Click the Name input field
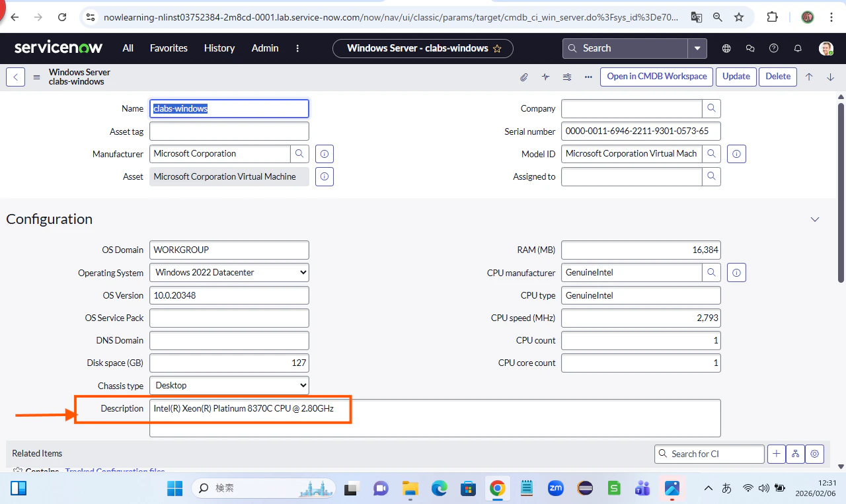Image resolution: width=846 pixels, height=504 pixels. click(x=229, y=108)
